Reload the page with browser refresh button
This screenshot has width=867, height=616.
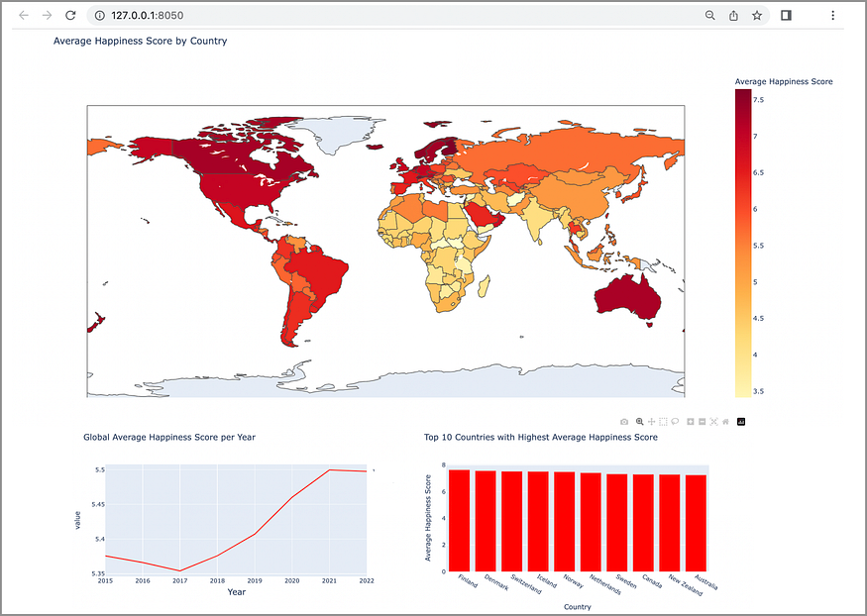tap(70, 15)
